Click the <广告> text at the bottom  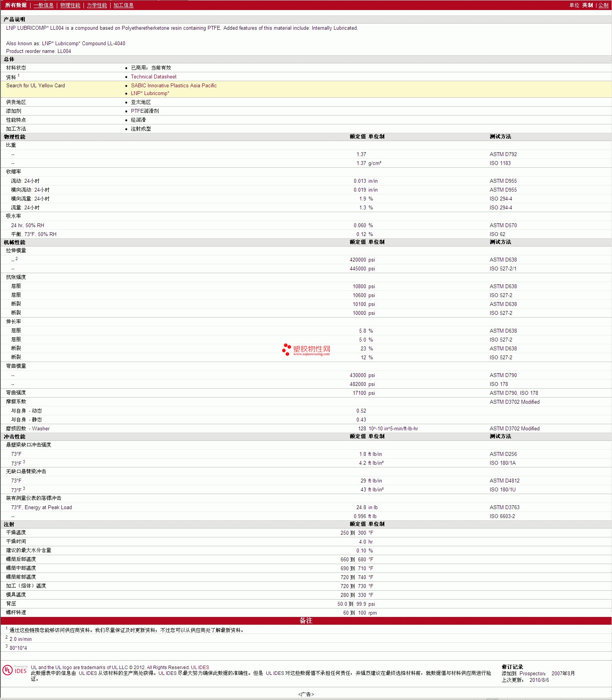(306, 694)
